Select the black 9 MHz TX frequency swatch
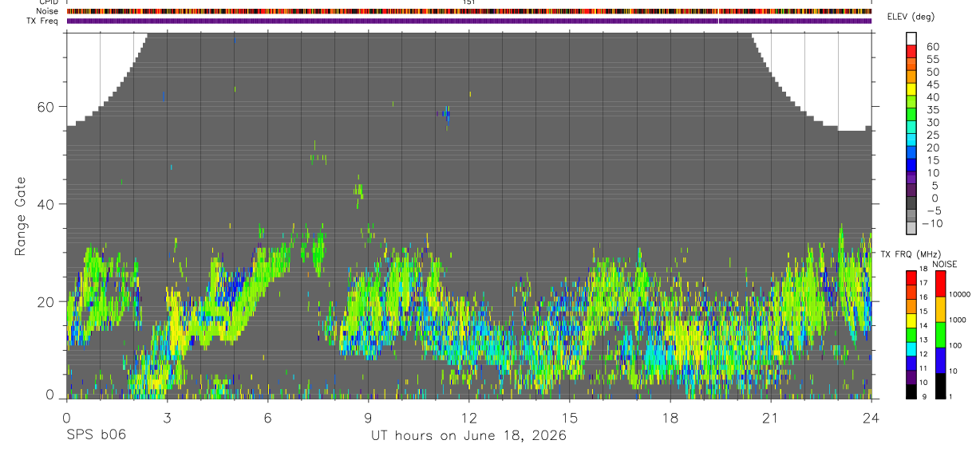This screenshot has width=980, height=452. click(912, 391)
